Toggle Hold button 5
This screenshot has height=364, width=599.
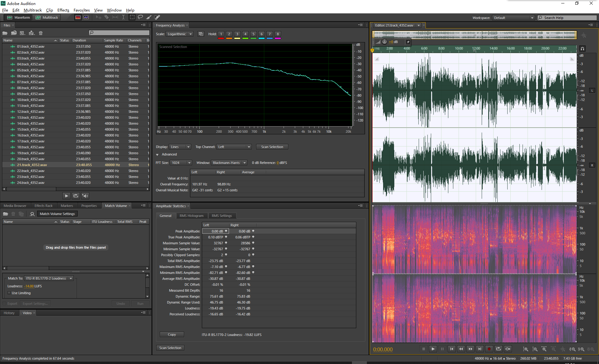pos(253,34)
